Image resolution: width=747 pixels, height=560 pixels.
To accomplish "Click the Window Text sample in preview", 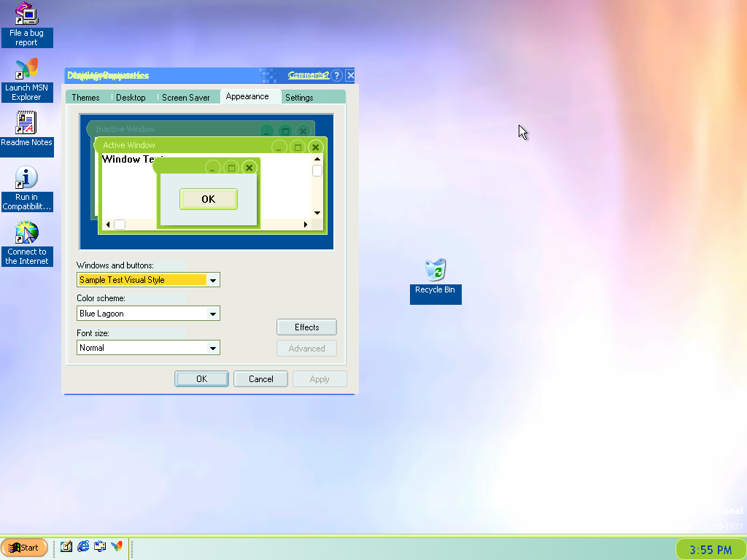I will tap(133, 159).
